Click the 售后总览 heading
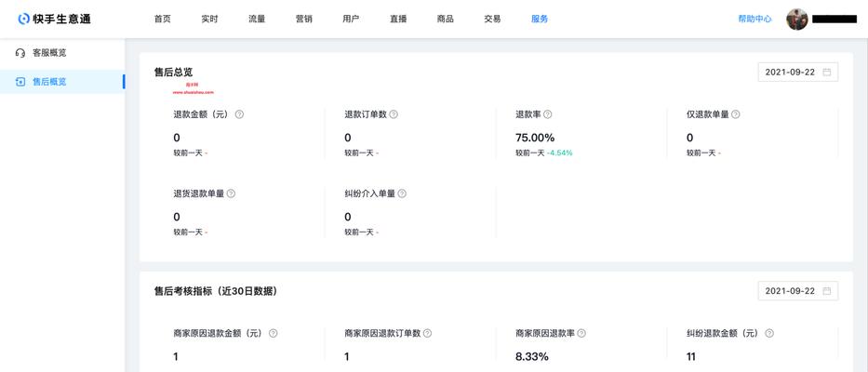Screen dimensions: 868x372 pyautogui.click(x=173, y=72)
